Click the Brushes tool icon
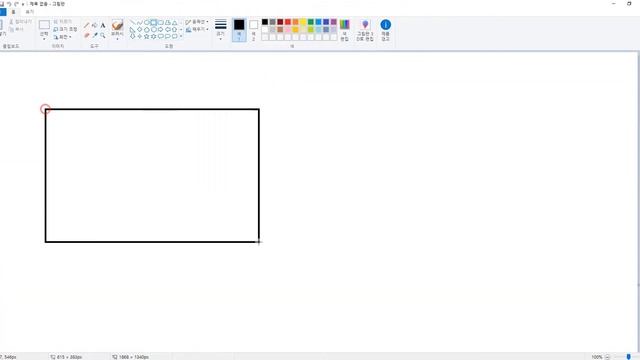Screen dimensions: 640x360 coord(118,25)
